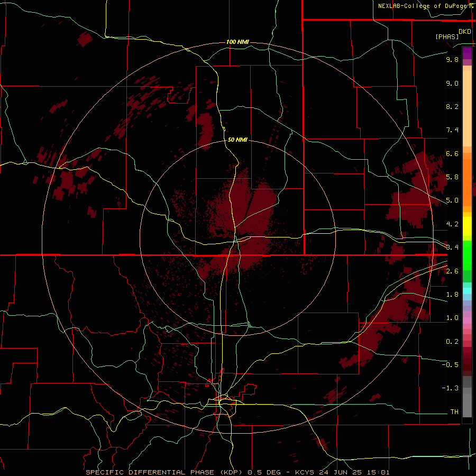Click the TH label on the color scale
Viewport: 476px width, 476px height.
(x=454, y=411)
